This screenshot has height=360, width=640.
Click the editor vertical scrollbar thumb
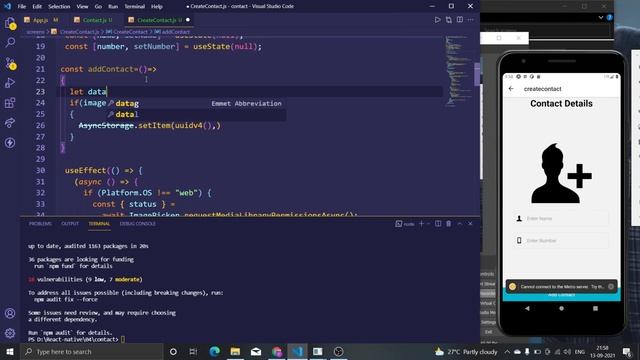click(x=477, y=74)
